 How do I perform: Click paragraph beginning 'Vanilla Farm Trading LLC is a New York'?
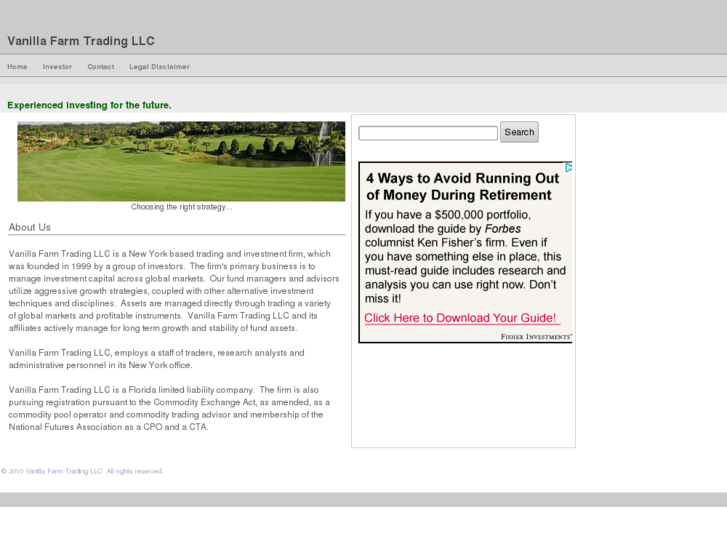point(174,291)
